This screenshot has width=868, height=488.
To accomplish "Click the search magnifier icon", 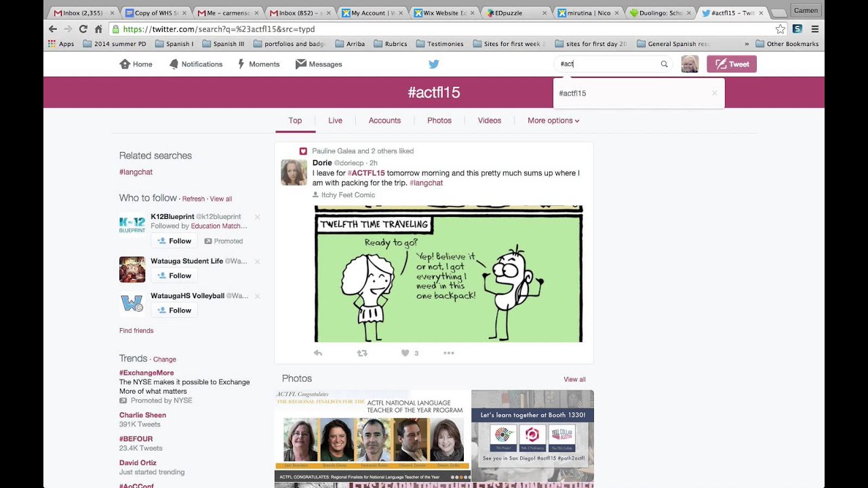I will [665, 64].
